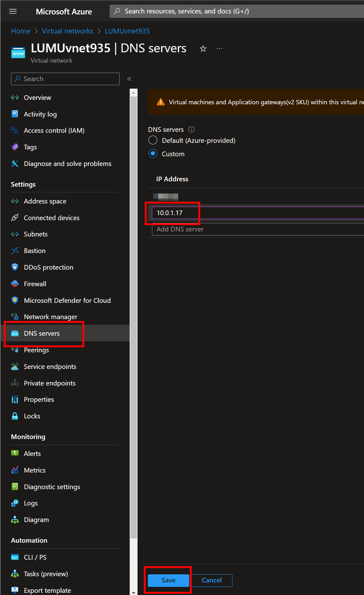Viewport: 364px width, 595px height.
Task: Cancel the DNS server changes
Action: [x=211, y=580]
